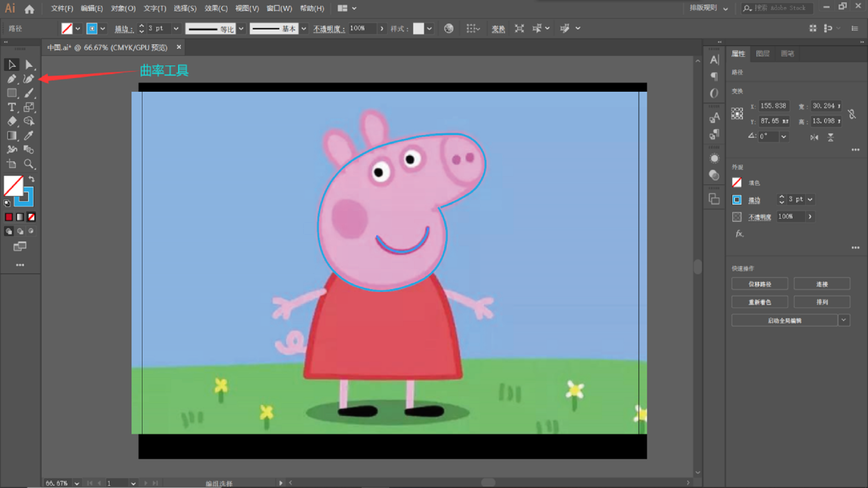Viewport: 868px width, 488px height.
Task: Set fill mode to None
Action: coord(31,217)
